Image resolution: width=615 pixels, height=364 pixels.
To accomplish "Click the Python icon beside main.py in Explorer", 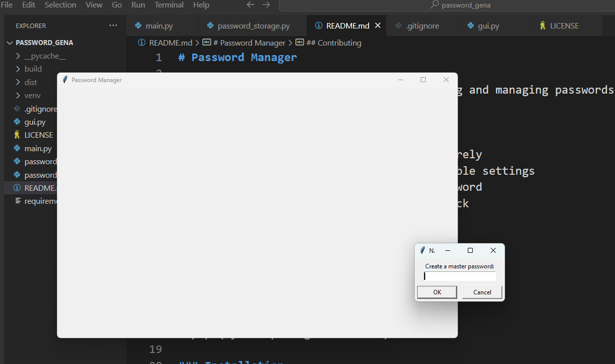I will [x=18, y=148].
